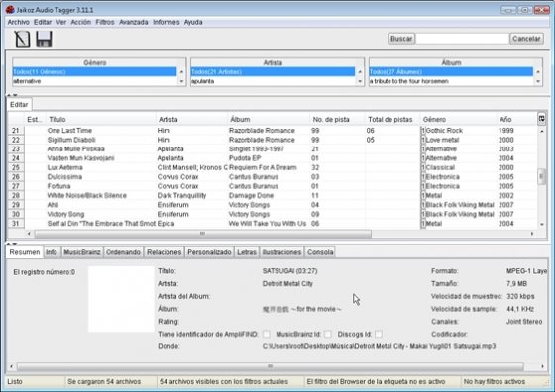Click the No. de pista column header
This screenshot has width=555, height=392.
(337, 119)
